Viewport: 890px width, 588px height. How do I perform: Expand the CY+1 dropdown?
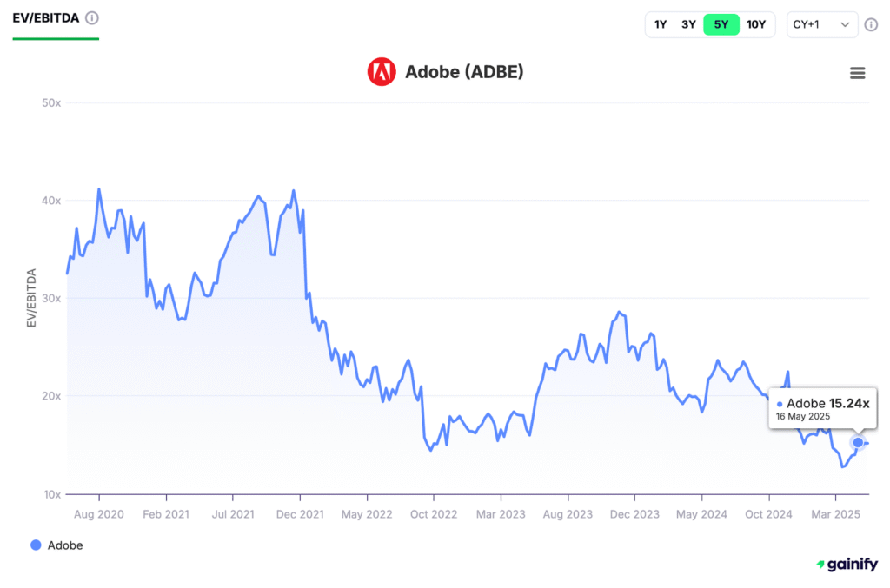tap(822, 25)
